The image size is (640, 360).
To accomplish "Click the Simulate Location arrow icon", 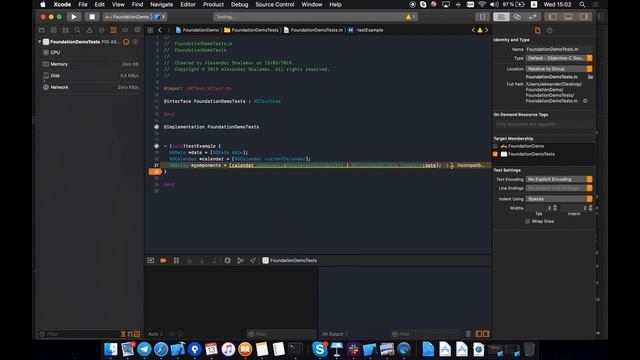I will (253, 260).
